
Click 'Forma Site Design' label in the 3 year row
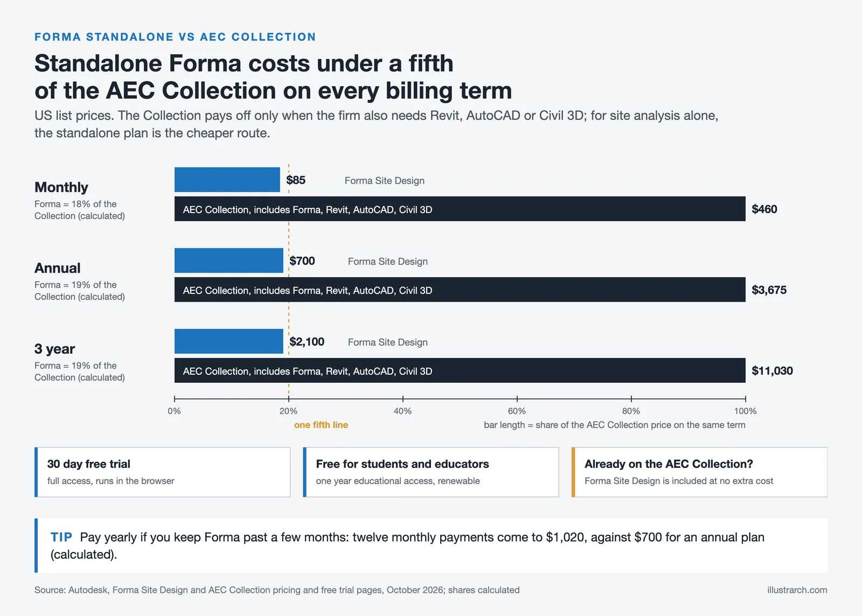[388, 342]
